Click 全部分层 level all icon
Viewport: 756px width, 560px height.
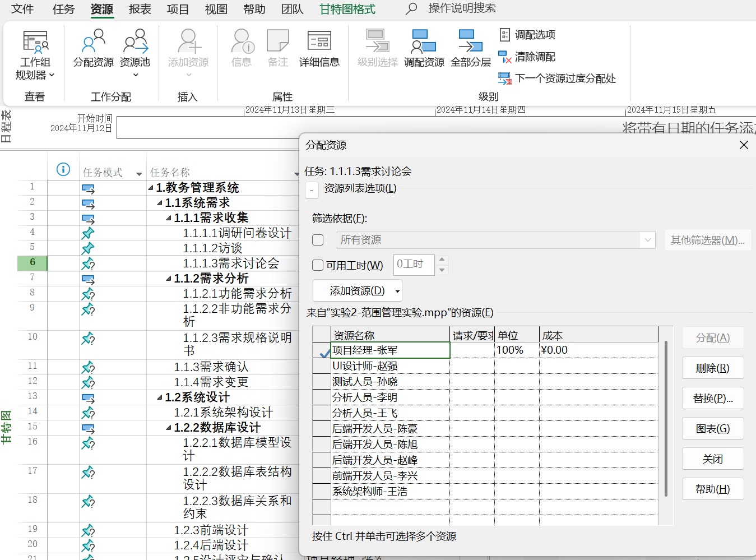click(470, 49)
